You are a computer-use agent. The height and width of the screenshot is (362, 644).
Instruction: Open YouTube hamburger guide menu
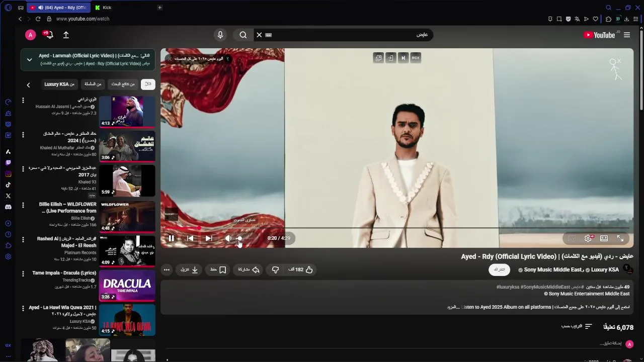click(x=627, y=35)
